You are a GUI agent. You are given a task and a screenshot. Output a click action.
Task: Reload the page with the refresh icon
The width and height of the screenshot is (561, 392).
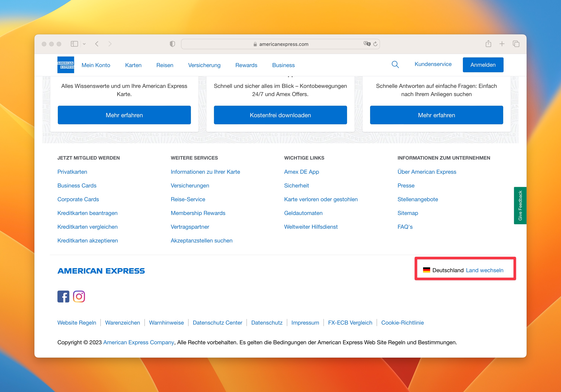[x=375, y=44]
